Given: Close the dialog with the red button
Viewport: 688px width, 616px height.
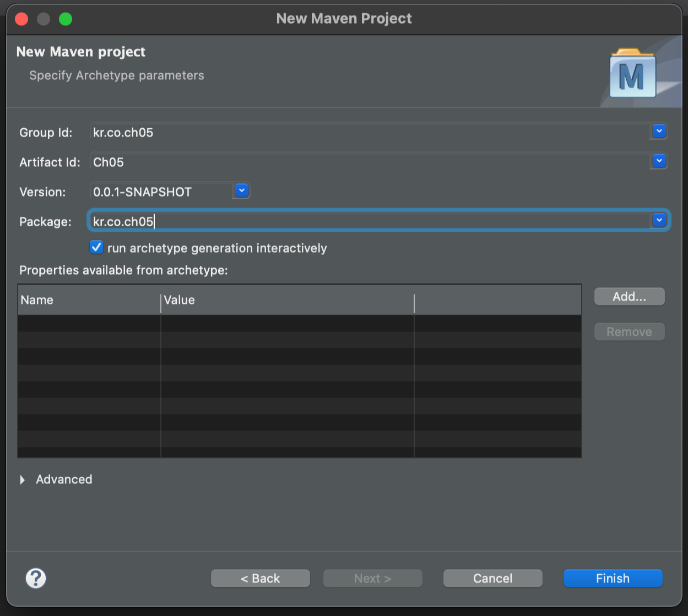Looking at the screenshot, I should (21, 19).
